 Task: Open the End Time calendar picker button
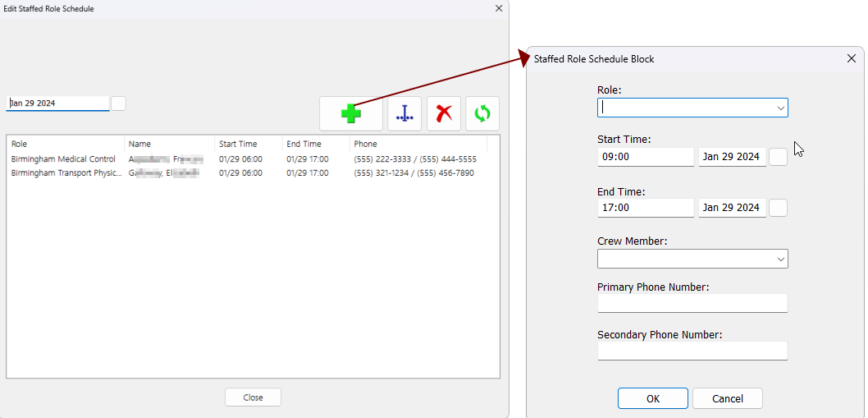click(x=779, y=208)
